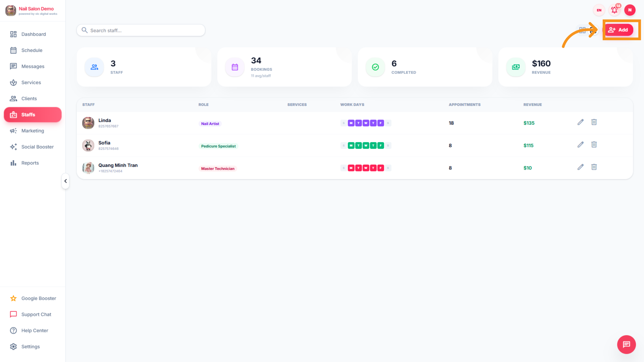Open the floating chat bubble button

[x=626, y=344]
